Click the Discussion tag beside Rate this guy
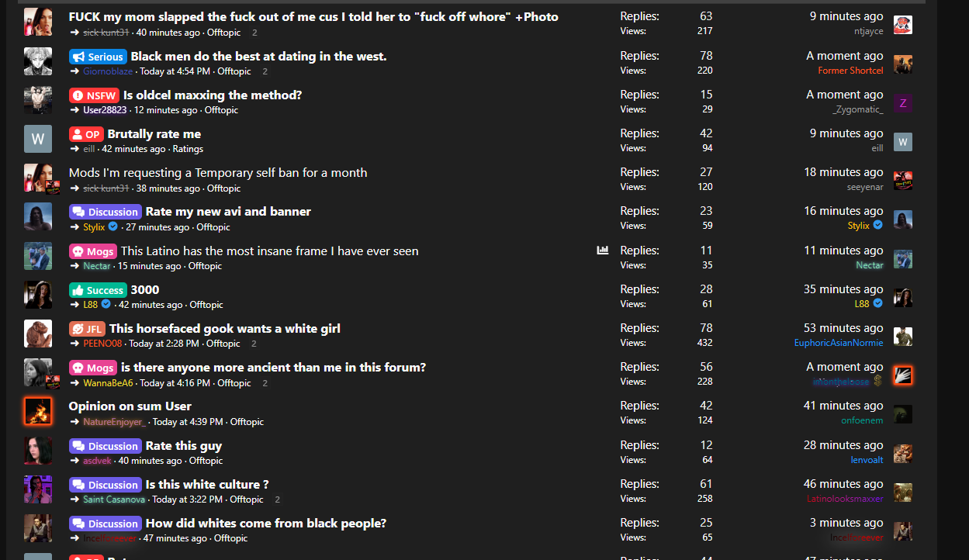 [x=105, y=446]
